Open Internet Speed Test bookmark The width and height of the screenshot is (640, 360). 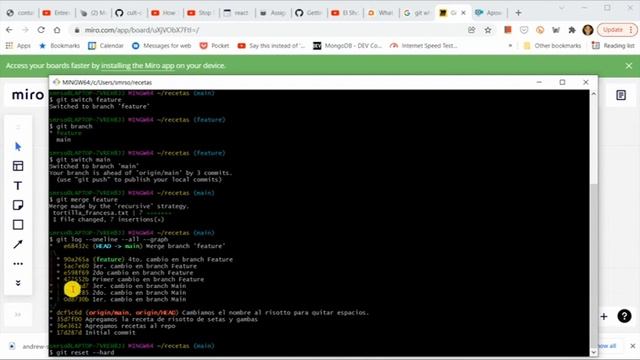424,46
